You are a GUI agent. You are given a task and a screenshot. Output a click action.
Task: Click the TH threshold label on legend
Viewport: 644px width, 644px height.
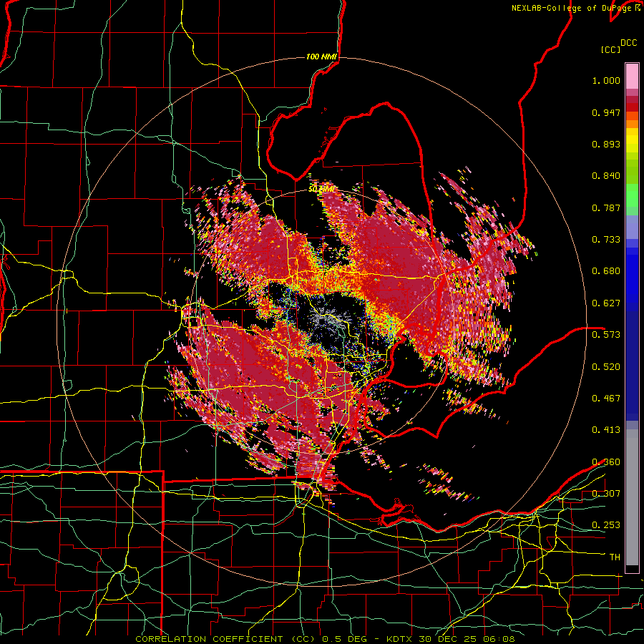click(x=615, y=557)
